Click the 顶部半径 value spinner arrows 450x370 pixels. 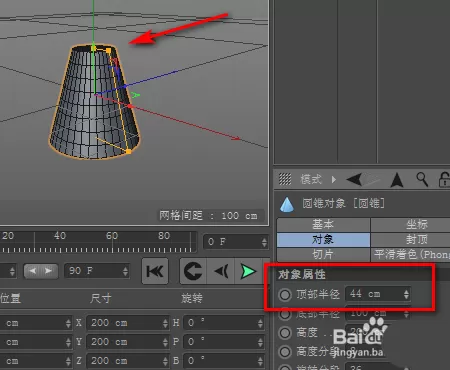406,294
